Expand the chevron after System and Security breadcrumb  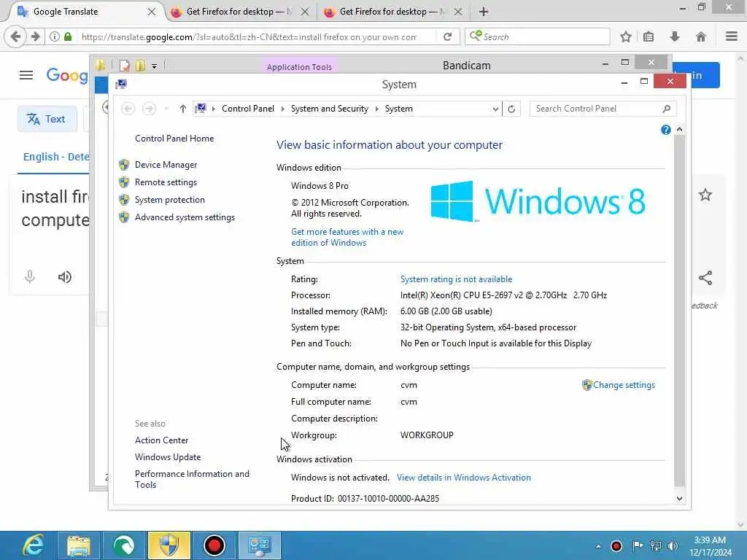coord(377,109)
